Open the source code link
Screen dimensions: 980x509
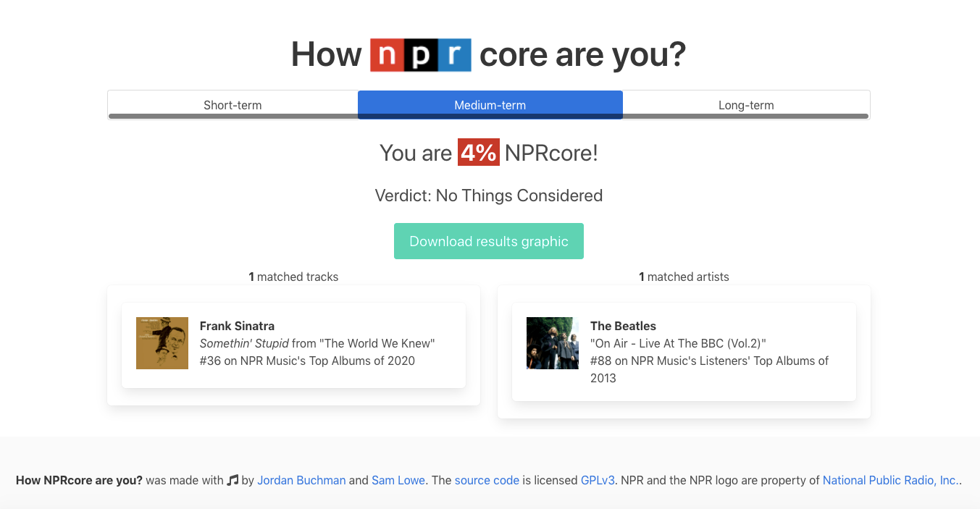(x=487, y=480)
